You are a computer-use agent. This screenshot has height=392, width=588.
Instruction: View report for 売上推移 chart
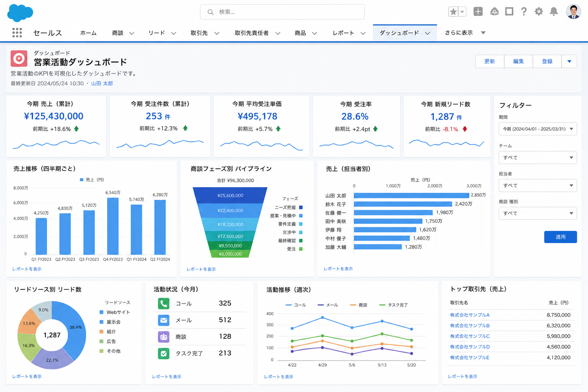(27, 269)
